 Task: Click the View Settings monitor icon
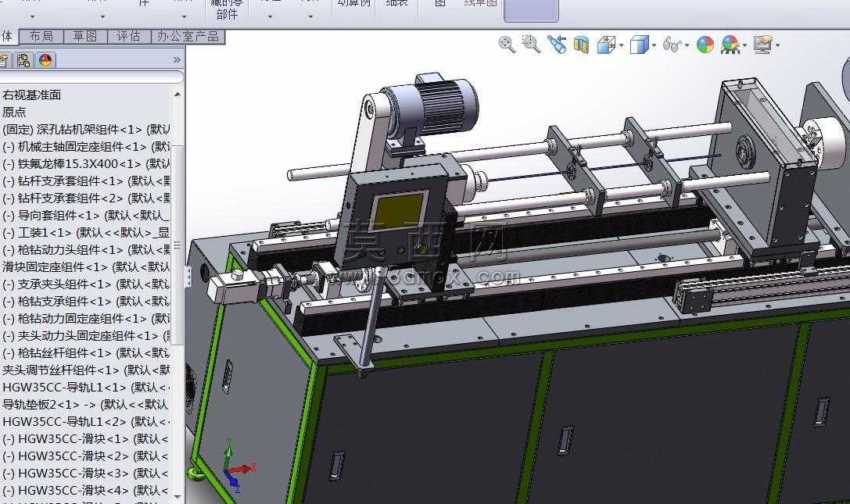pyautogui.click(x=762, y=45)
